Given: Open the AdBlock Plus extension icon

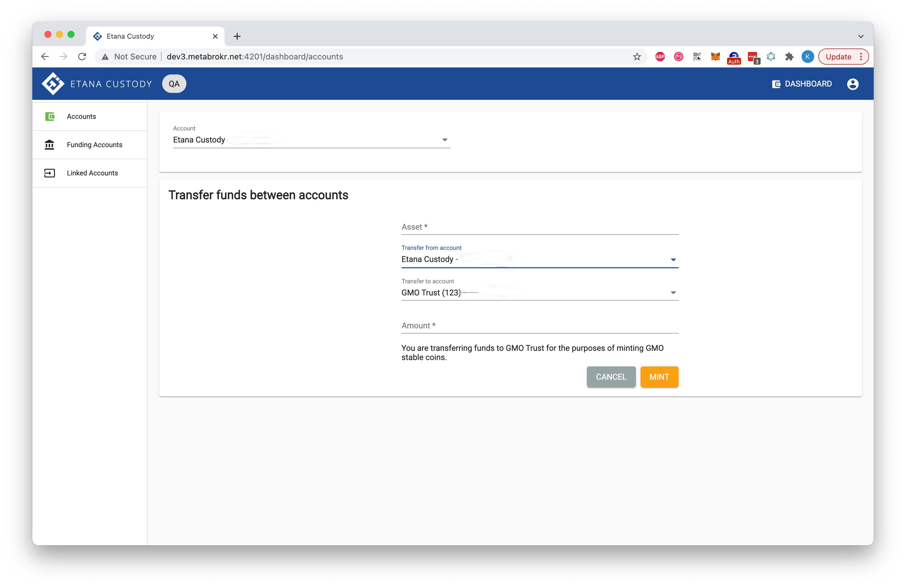Looking at the screenshot, I should [660, 57].
